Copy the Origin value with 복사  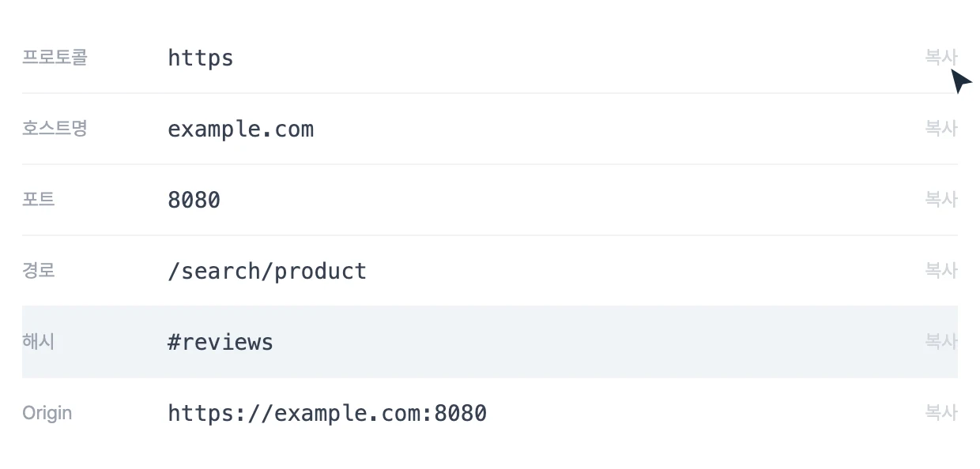coord(941,413)
